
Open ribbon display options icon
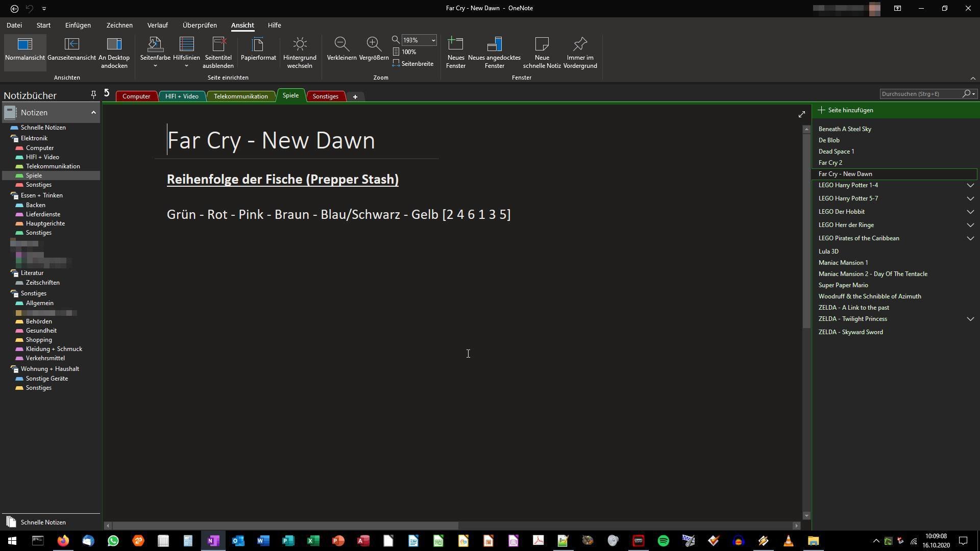pyautogui.click(x=897, y=8)
